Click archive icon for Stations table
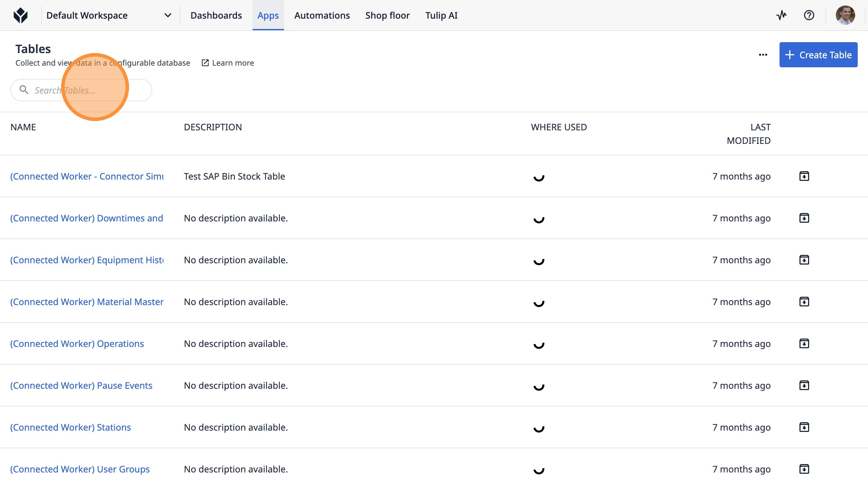868x485 pixels. [x=804, y=427]
